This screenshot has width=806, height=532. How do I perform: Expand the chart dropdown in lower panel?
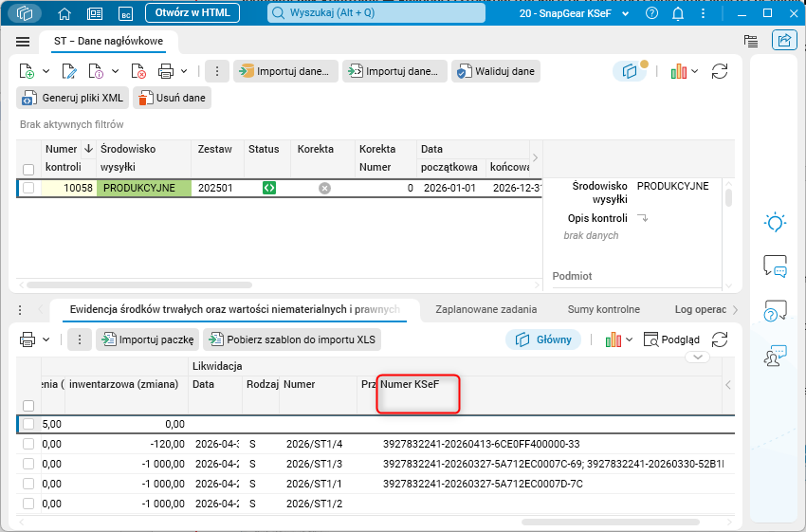click(x=630, y=339)
